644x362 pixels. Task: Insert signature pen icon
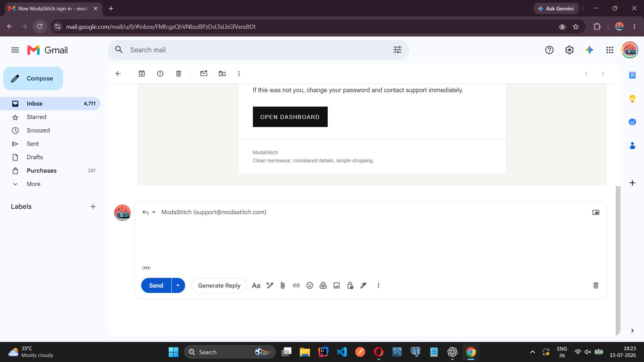pos(363,286)
